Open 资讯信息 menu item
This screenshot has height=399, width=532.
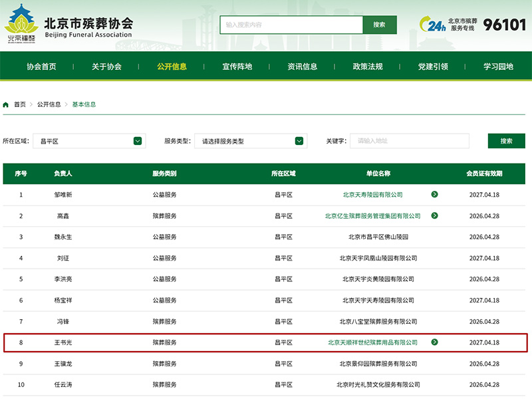point(303,66)
